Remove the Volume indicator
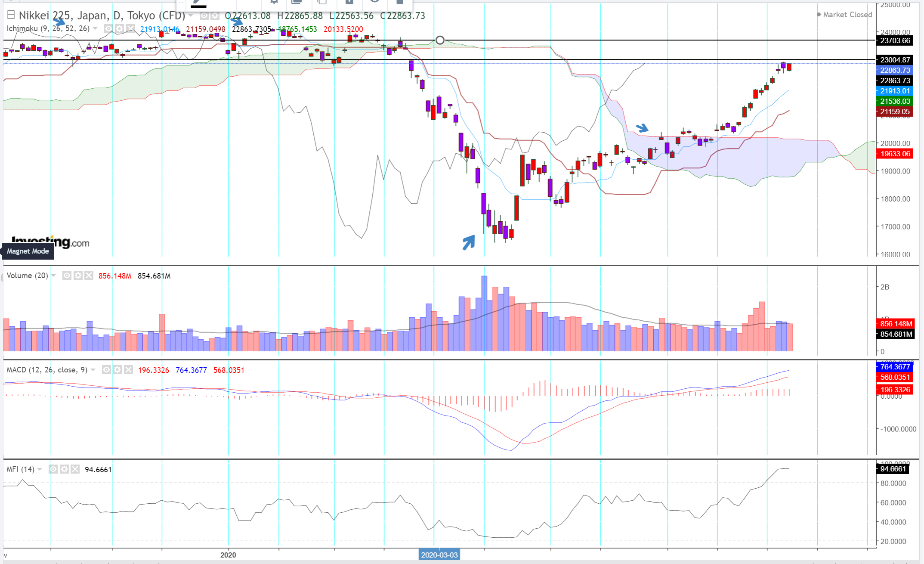The height and width of the screenshot is (564, 924). tap(89, 276)
